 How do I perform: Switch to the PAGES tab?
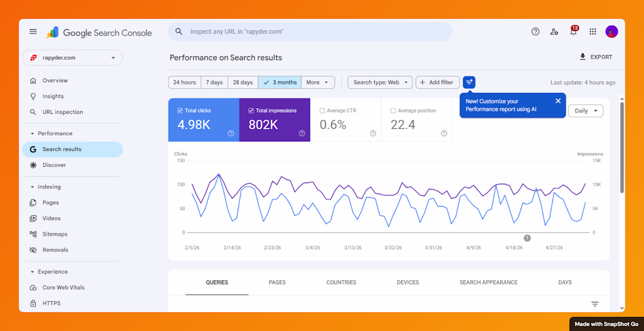[x=278, y=282]
